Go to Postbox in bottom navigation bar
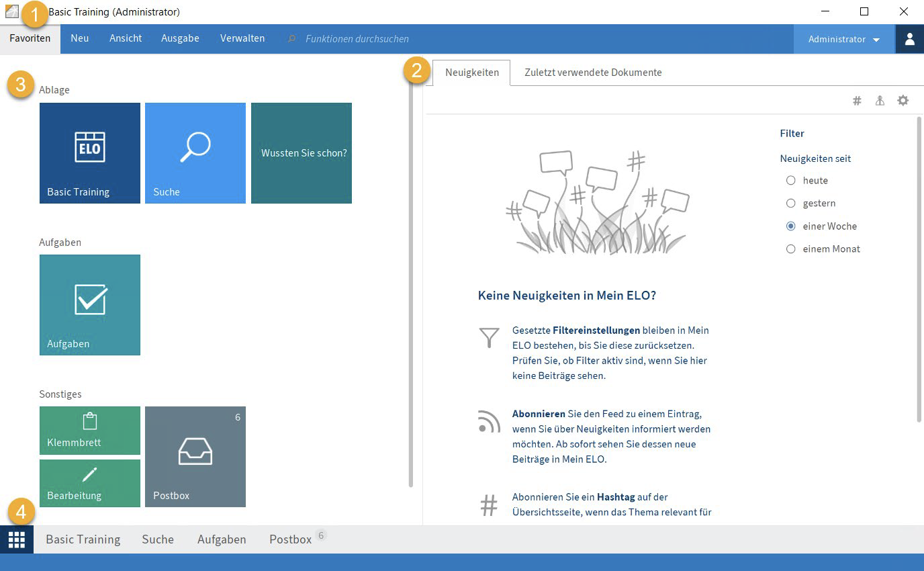This screenshot has height=571, width=924. tap(290, 539)
